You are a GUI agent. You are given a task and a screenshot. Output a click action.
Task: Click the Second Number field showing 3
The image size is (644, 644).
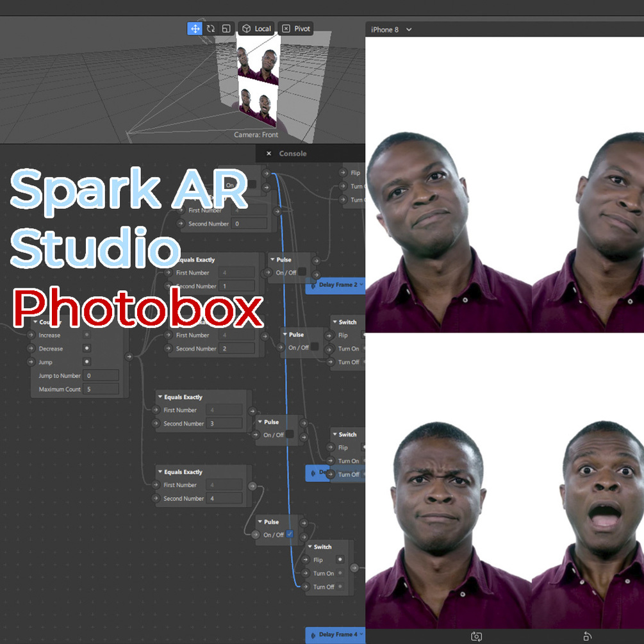pyautogui.click(x=224, y=424)
